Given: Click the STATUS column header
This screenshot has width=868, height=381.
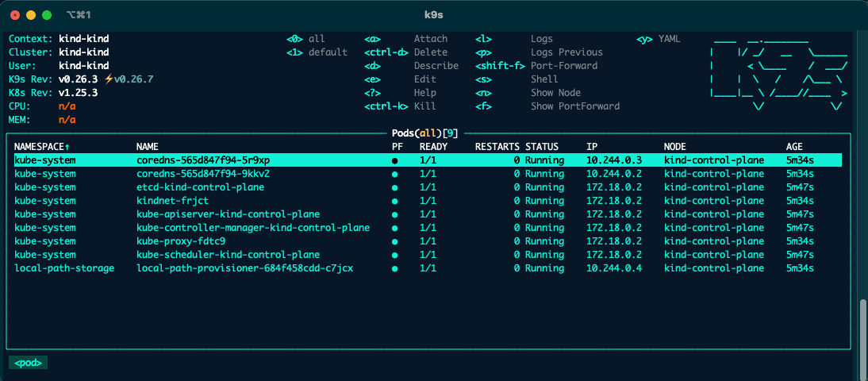Looking at the screenshot, I should 542,147.
